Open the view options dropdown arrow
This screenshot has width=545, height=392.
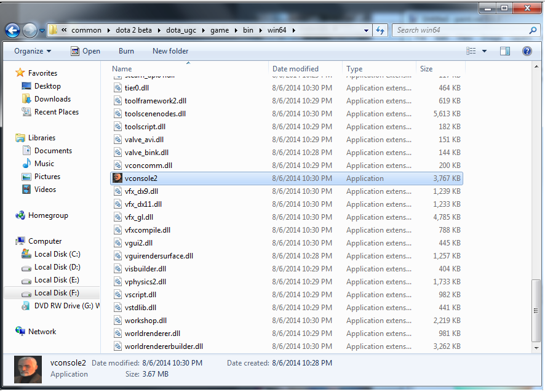(x=484, y=51)
